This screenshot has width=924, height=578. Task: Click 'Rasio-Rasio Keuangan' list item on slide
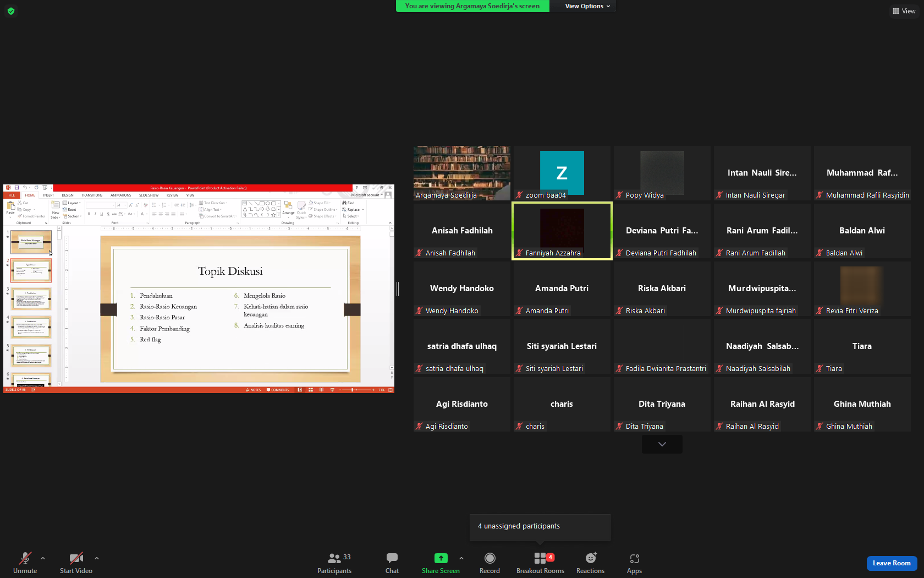[x=168, y=307]
